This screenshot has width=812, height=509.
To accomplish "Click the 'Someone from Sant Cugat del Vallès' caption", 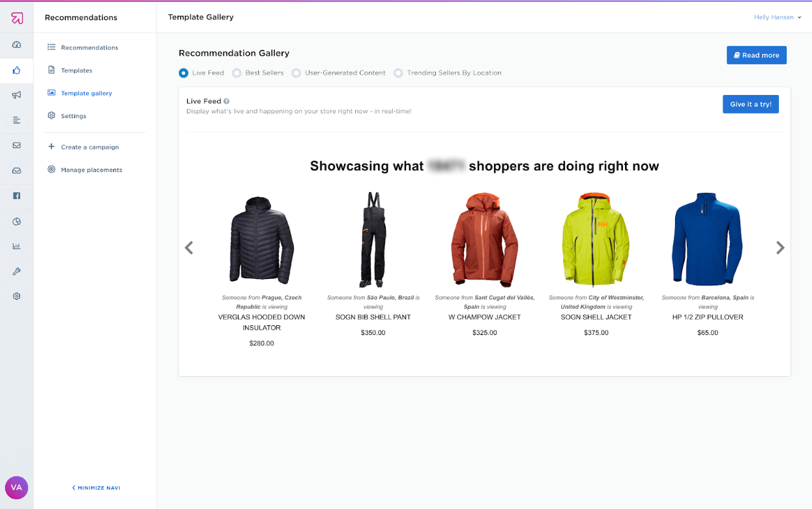I will (x=485, y=302).
